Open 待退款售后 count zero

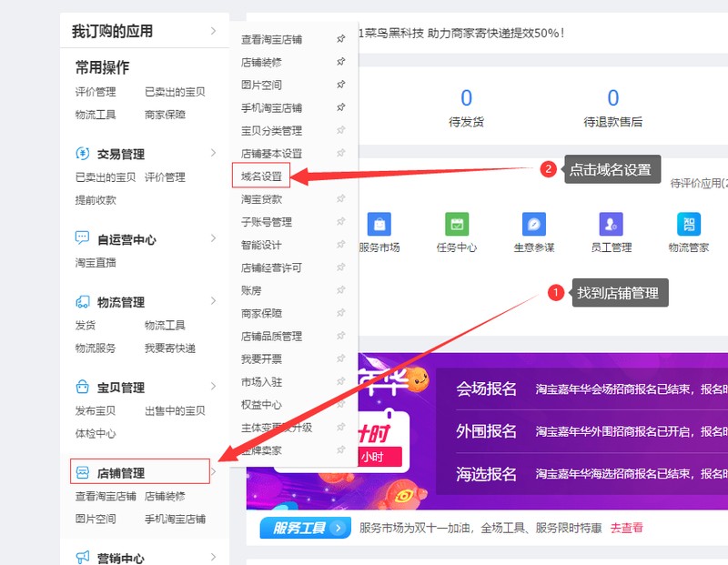(x=613, y=98)
